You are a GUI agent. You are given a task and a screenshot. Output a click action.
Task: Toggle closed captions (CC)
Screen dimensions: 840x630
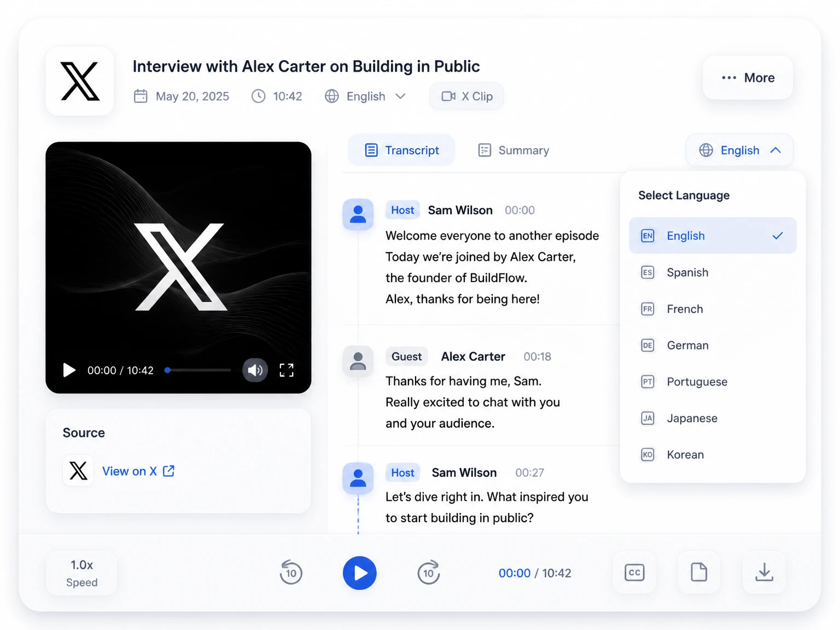634,573
